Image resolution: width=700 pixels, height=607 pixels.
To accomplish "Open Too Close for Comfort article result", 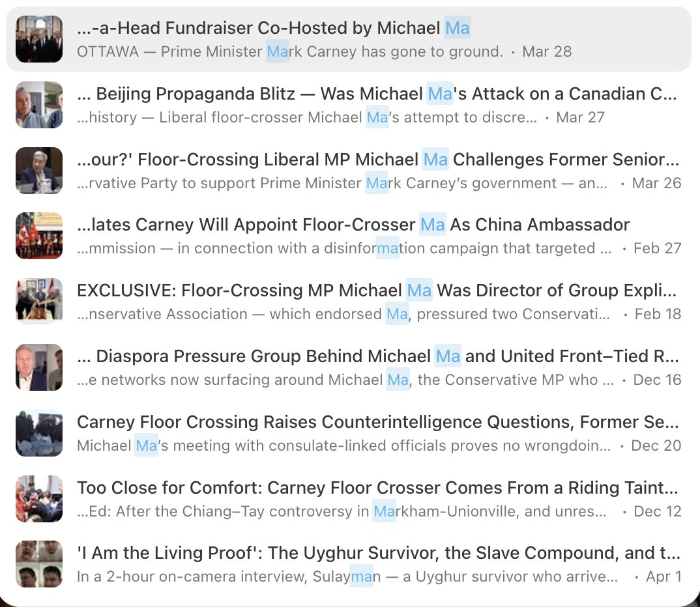I will coord(348,498).
